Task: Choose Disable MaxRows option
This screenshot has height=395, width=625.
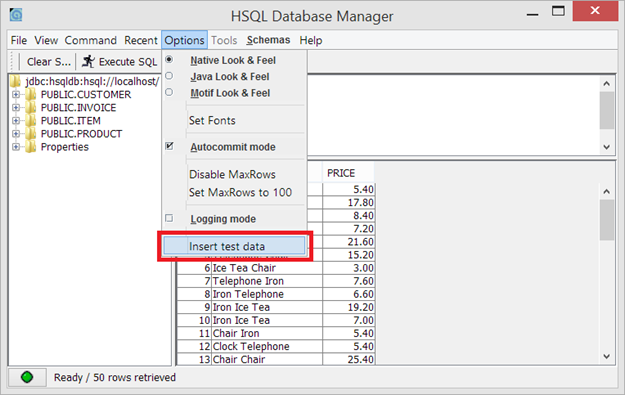Action: 234,174
